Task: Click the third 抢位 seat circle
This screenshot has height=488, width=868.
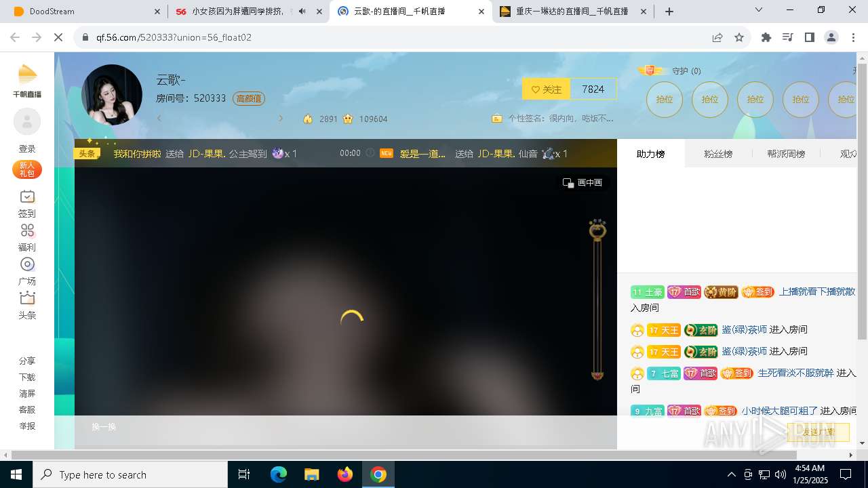Action: (x=755, y=100)
